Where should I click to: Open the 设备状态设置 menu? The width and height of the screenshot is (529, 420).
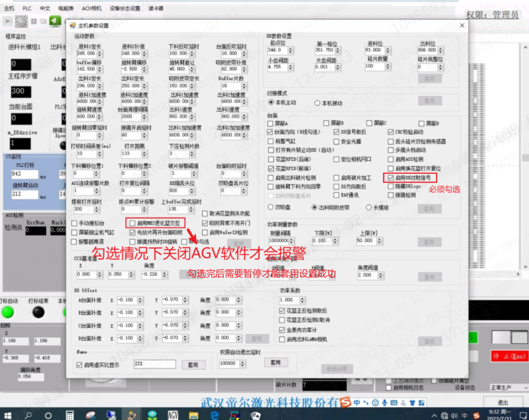pyautogui.click(x=125, y=8)
